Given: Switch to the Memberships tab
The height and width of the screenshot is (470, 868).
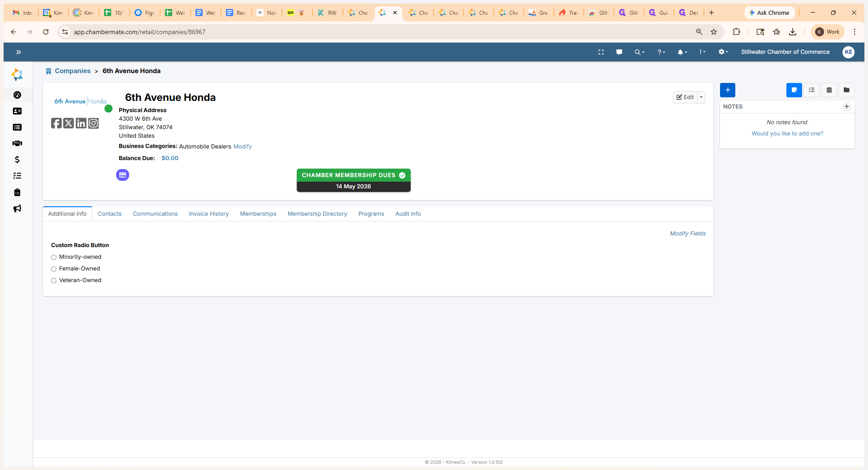Looking at the screenshot, I should coord(258,214).
